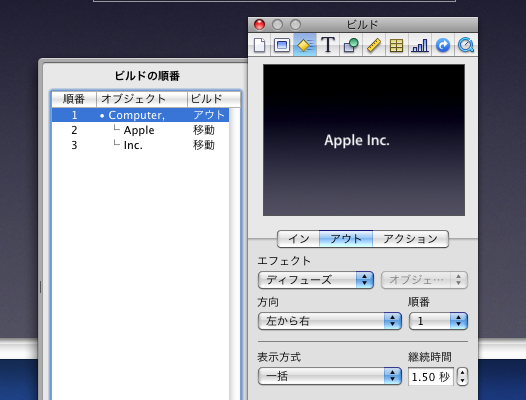The height and width of the screenshot is (400, 526).
Task: Open the Document inspector icon
Action: pyautogui.click(x=259, y=45)
